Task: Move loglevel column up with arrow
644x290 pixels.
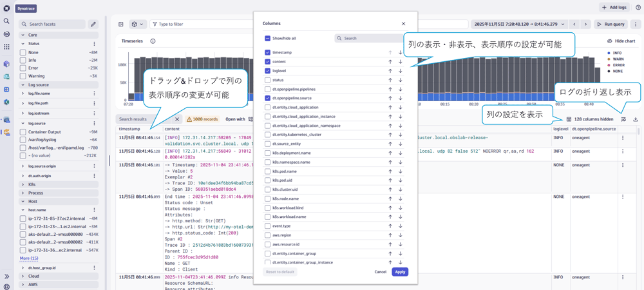Action: pos(390,71)
